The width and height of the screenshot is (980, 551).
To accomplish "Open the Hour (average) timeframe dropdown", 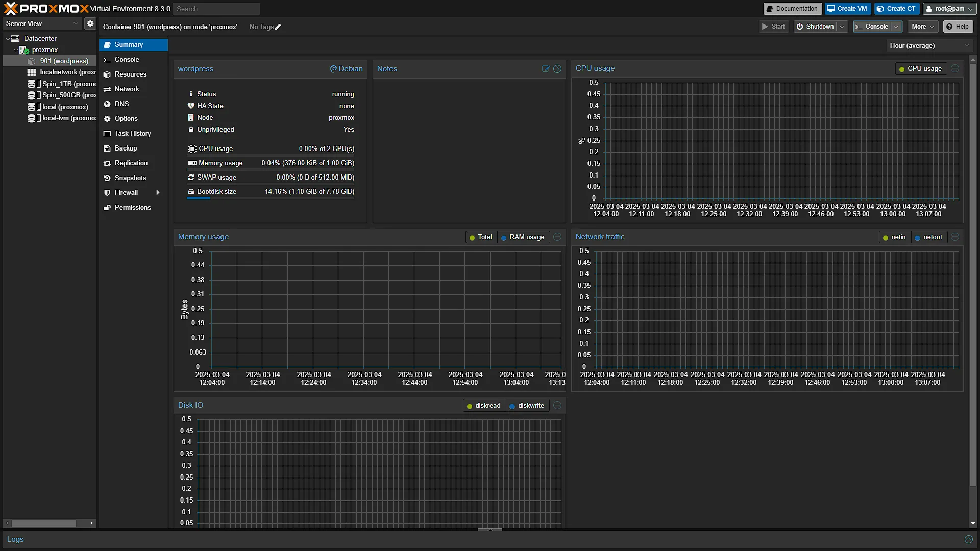I will point(929,45).
